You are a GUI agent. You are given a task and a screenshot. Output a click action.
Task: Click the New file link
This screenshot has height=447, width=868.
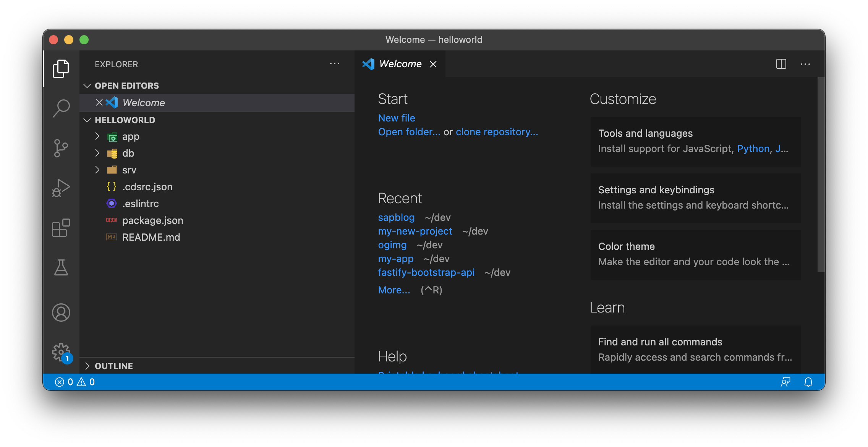click(397, 118)
